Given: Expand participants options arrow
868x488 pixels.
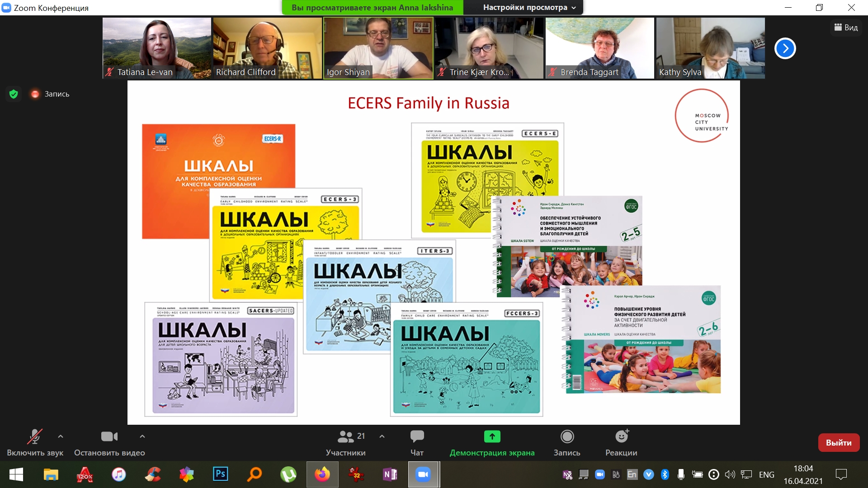Looking at the screenshot, I should point(382,436).
